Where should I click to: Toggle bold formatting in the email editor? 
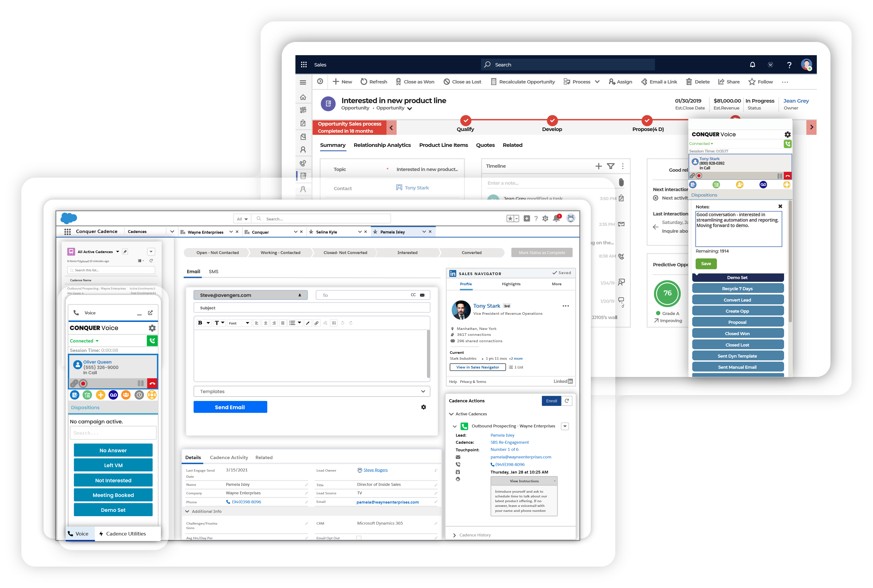[200, 323]
